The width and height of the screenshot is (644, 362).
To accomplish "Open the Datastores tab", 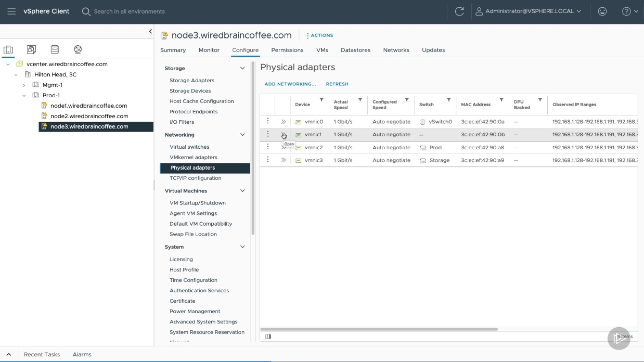I will coord(355,50).
